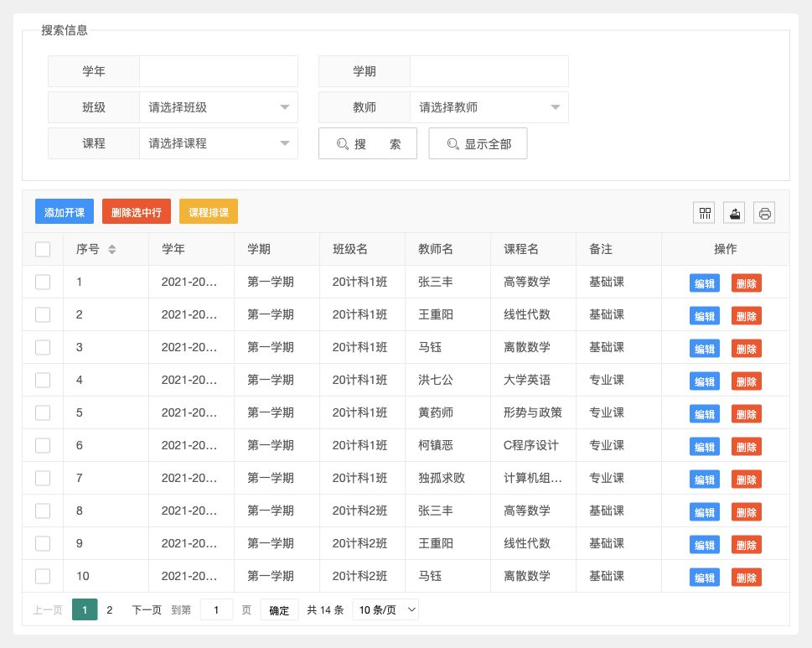Delete row 10 entry
812x648 pixels.
point(747,578)
